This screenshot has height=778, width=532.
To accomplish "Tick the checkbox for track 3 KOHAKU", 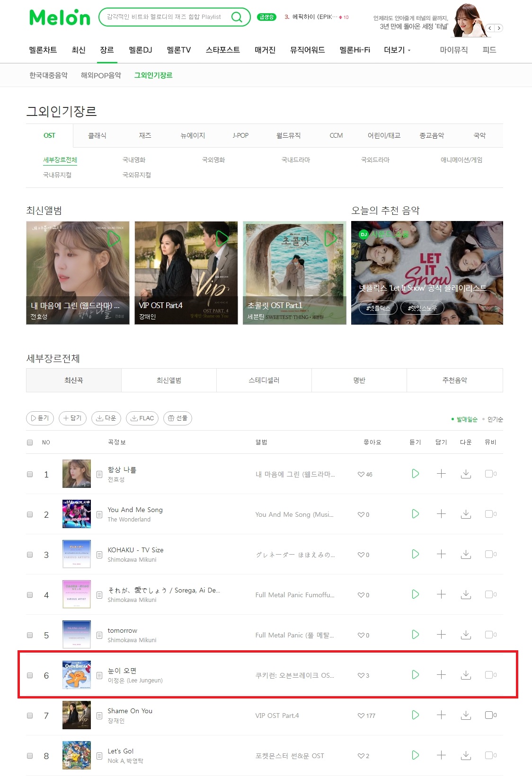I will pos(30,555).
